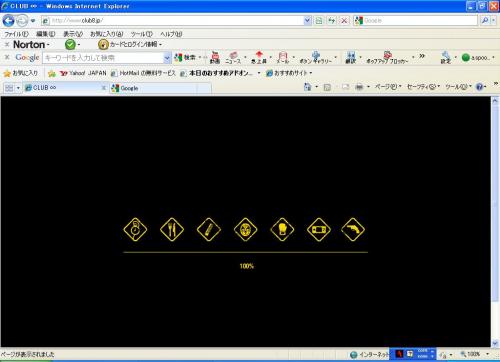Click the magnifier search button
This screenshot has height=362, width=500.
click(x=485, y=21)
